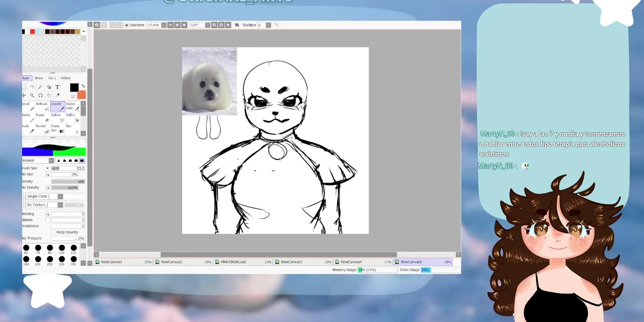Select the Text tool

coord(57,87)
